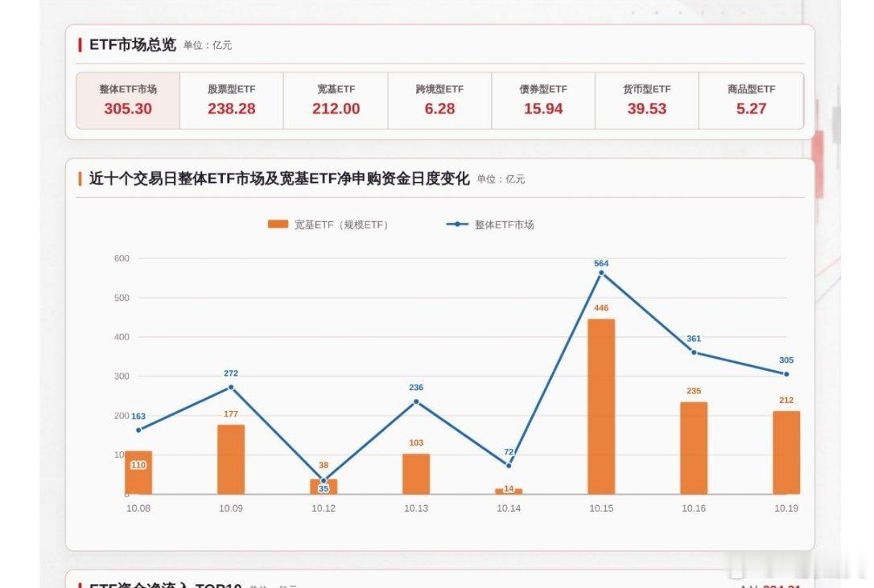
Task: Select the 股票型ETF tab
Action: click(231, 101)
